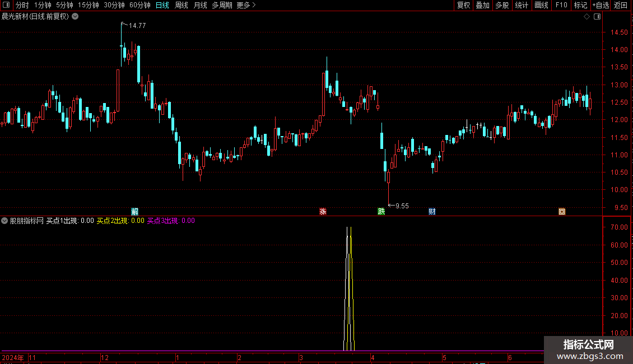The image size is (633, 364).
Task: Click the 跌 event marker
Action: point(381,212)
